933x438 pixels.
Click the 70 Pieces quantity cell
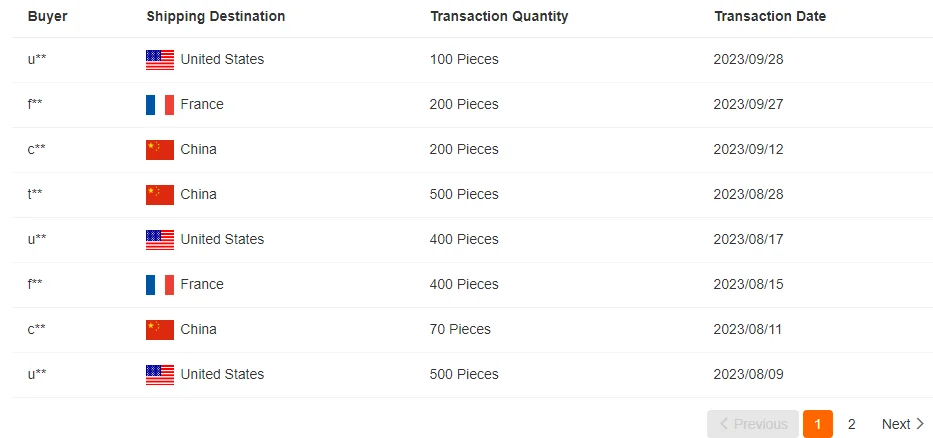click(x=460, y=330)
